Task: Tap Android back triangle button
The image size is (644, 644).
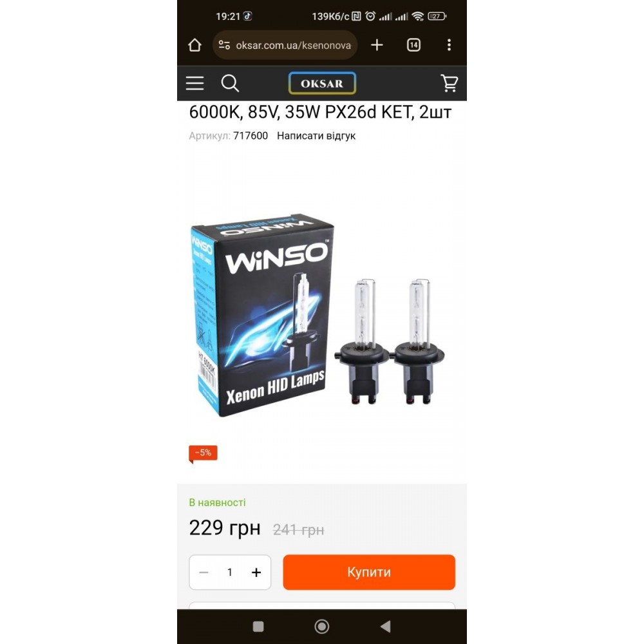Action: click(x=385, y=627)
